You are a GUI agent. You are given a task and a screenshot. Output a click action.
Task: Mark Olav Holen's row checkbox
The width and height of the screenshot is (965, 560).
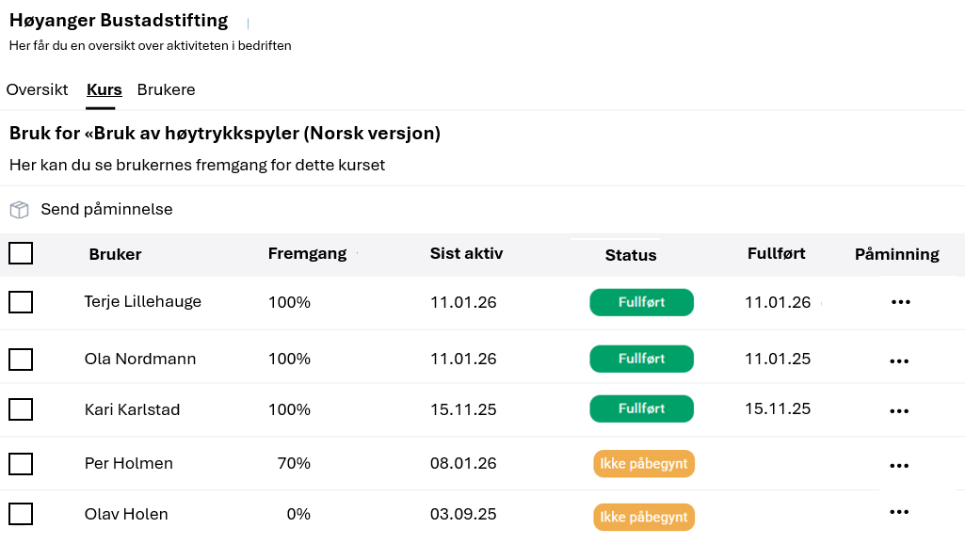tap(21, 514)
